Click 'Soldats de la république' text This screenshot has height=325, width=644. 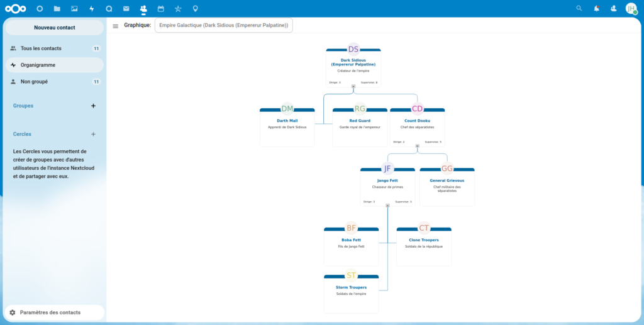point(424,246)
